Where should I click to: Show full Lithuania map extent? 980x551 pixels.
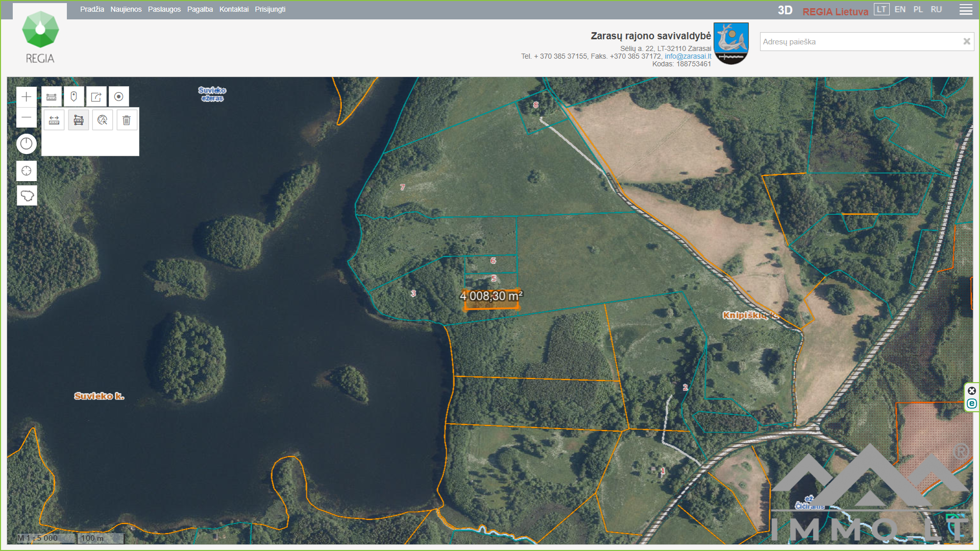click(x=27, y=195)
